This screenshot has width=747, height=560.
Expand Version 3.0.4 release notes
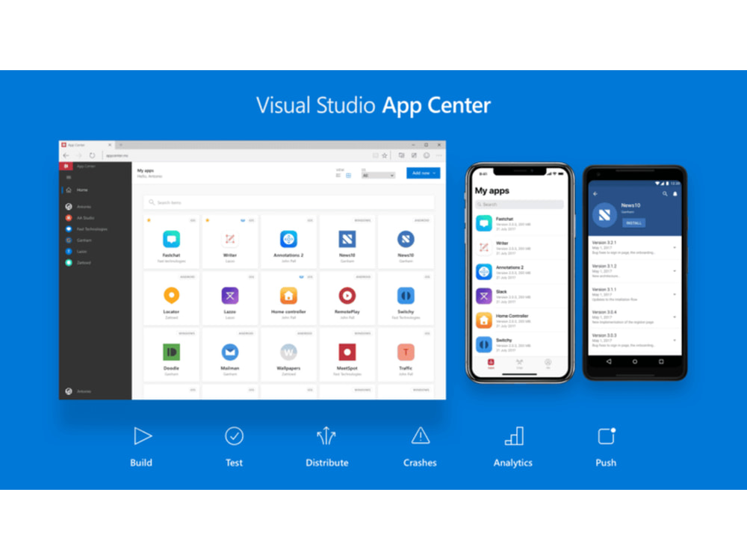point(675,317)
